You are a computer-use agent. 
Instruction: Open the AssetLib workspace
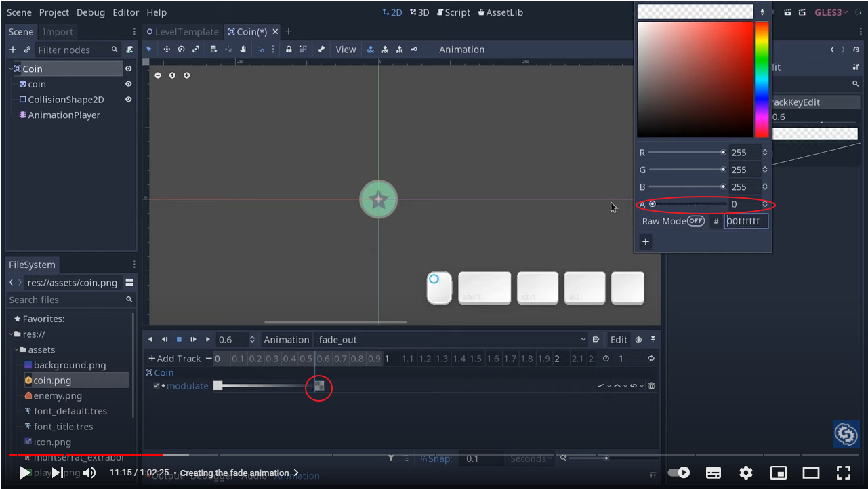[500, 12]
